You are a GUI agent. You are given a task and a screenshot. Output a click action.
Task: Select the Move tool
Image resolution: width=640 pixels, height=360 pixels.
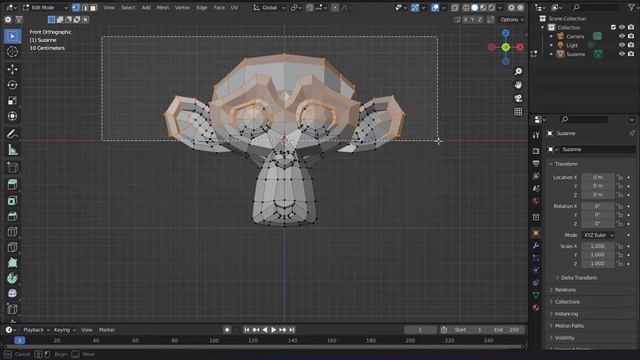(12, 69)
